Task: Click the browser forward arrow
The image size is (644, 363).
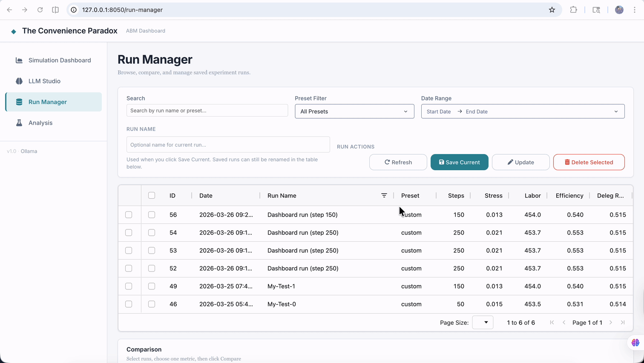Action: click(x=25, y=10)
